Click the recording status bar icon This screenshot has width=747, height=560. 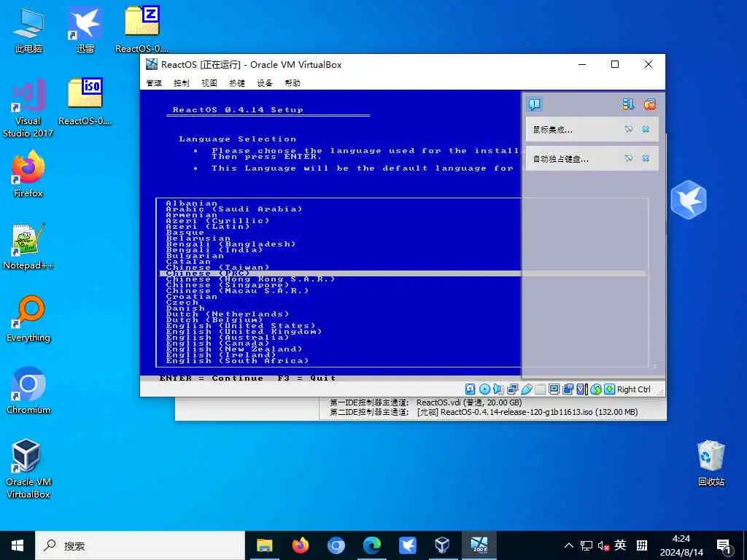click(568, 389)
